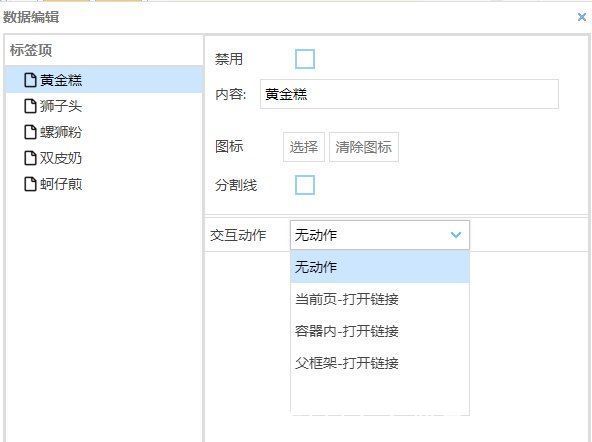
Task: Choose 当前页-打开链接 option
Action: (380, 299)
